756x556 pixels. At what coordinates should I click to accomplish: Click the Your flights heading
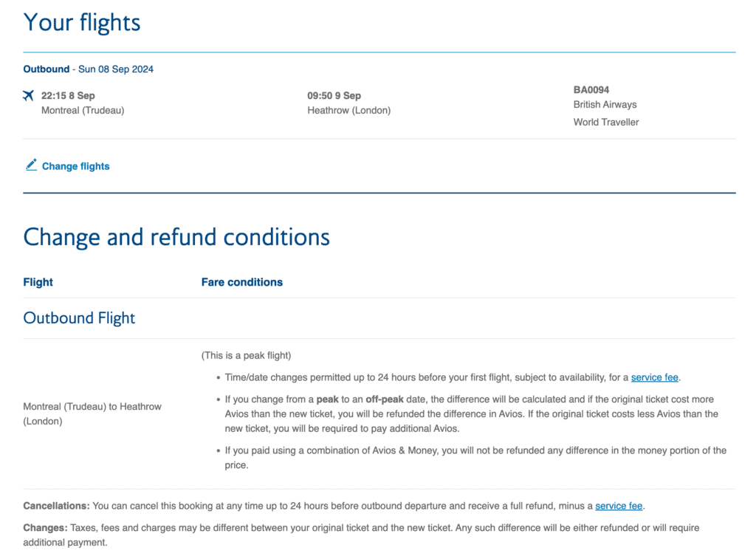[x=82, y=22]
